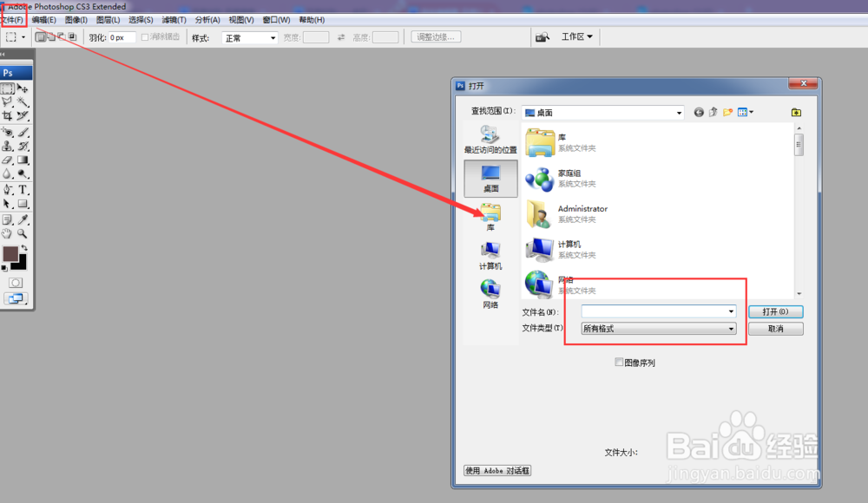Open the 工作区 workspace menu
This screenshot has height=503, width=868.
point(577,36)
